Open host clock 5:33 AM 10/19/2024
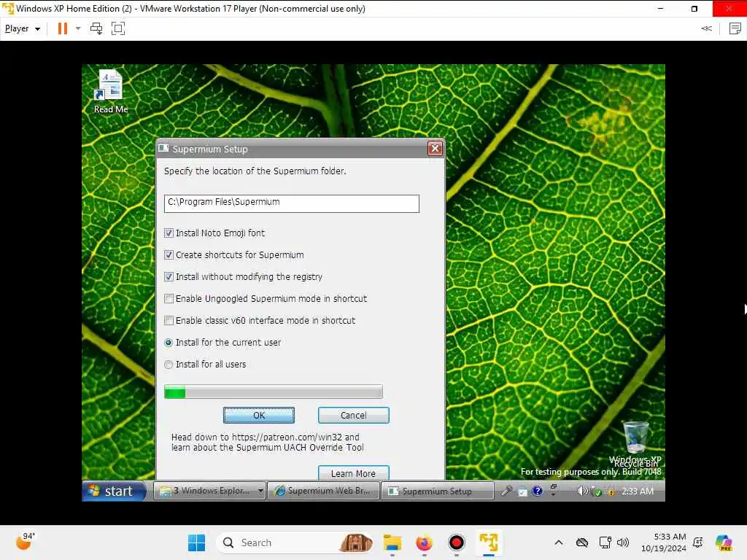 (664, 542)
